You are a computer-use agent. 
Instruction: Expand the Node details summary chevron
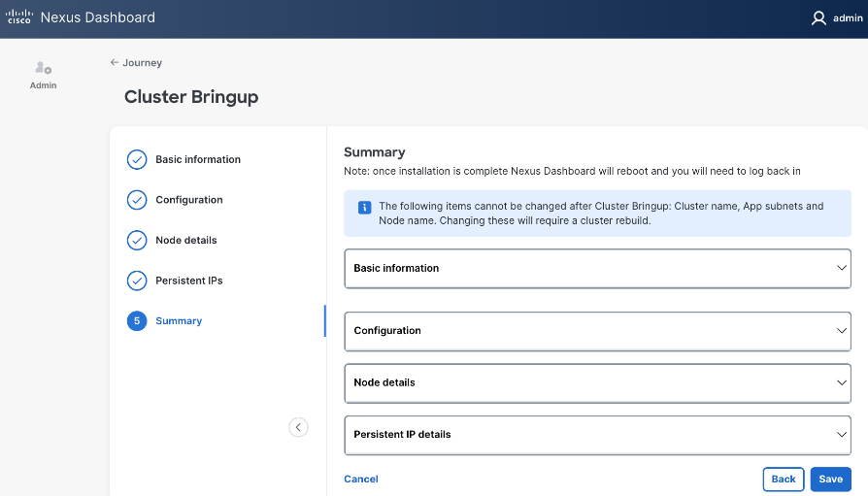click(x=842, y=382)
